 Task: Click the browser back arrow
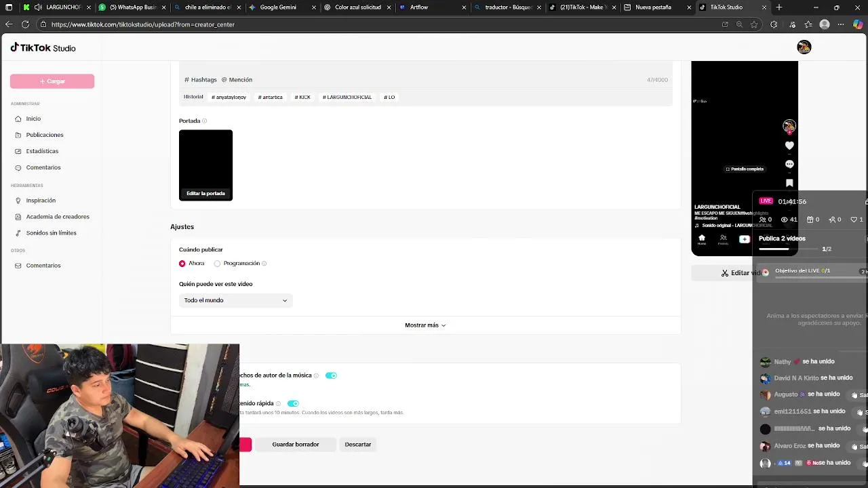[x=9, y=24]
